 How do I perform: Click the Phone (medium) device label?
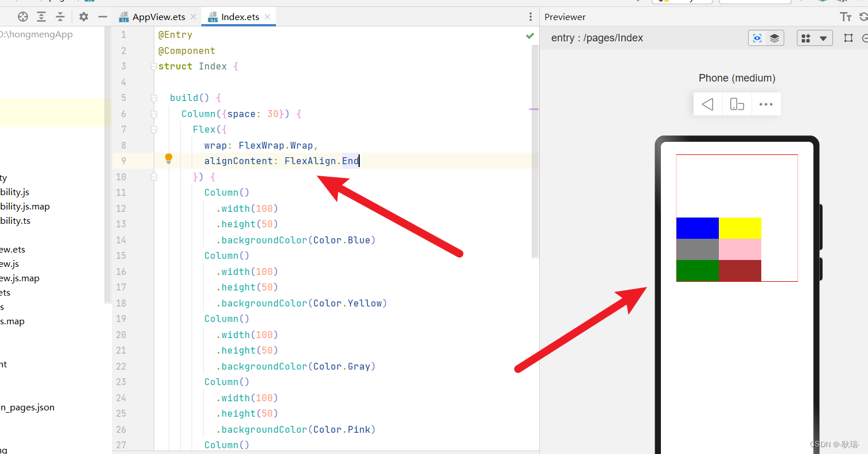click(737, 78)
